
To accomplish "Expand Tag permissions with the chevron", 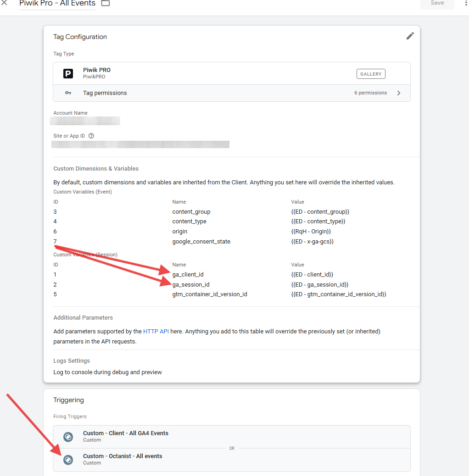I will (x=399, y=93).
